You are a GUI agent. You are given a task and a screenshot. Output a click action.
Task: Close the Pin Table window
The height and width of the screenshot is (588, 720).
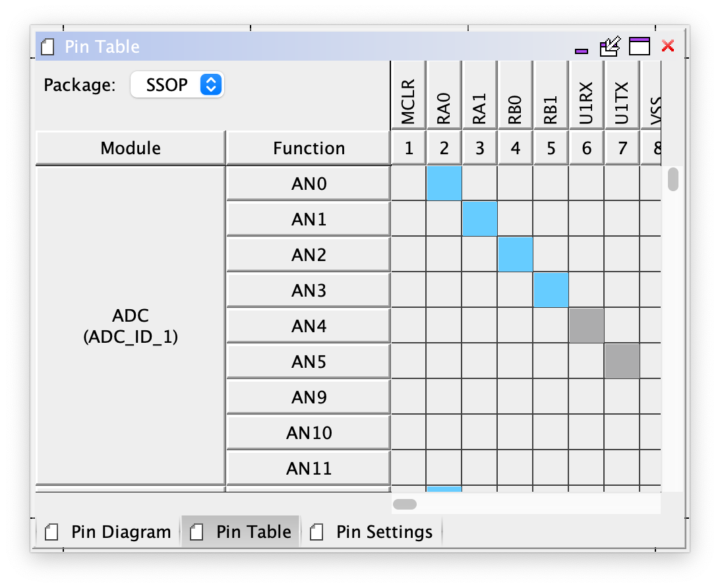click(668, 45)
